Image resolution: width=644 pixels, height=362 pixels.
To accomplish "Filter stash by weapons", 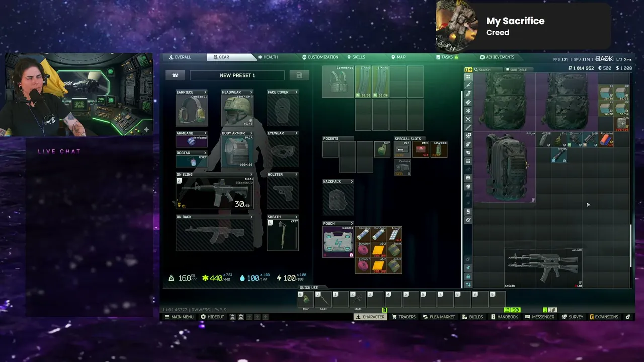I will [x=468, y=85].
